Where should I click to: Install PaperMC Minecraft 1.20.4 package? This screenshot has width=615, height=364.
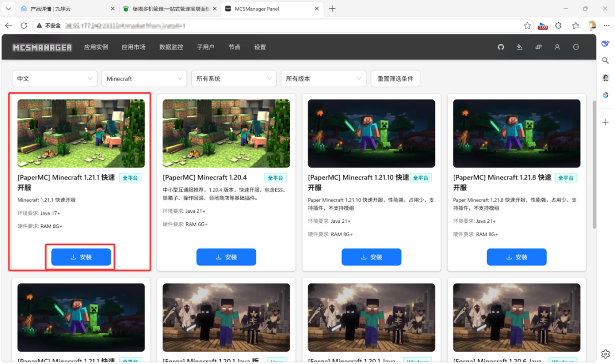click(x=226, y=257)
